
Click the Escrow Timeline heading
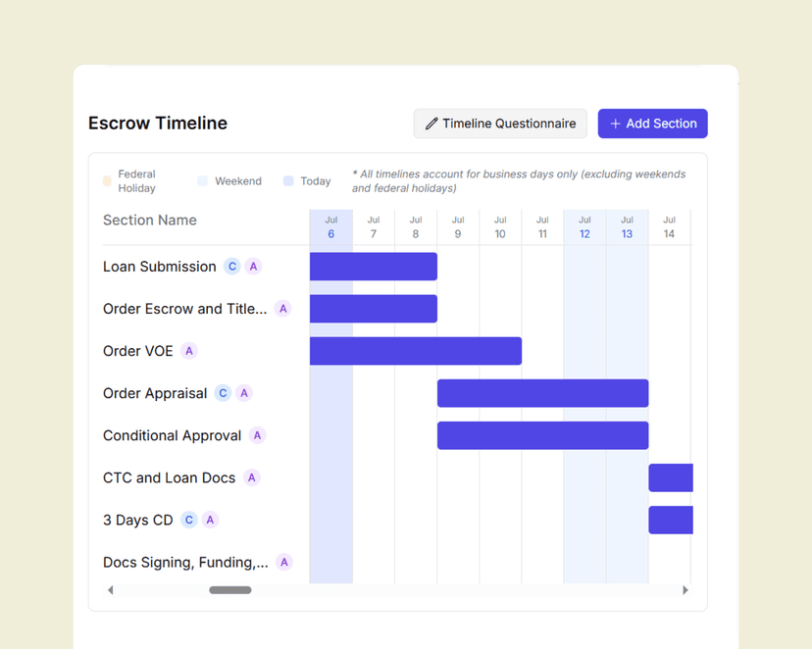point(158,124)
